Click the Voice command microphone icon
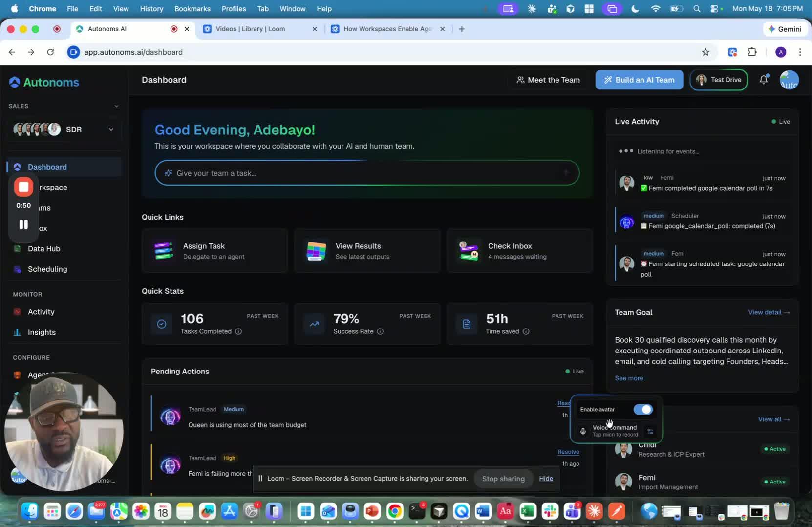This screenshot has height=527, width=812. [x=583, y=431]
